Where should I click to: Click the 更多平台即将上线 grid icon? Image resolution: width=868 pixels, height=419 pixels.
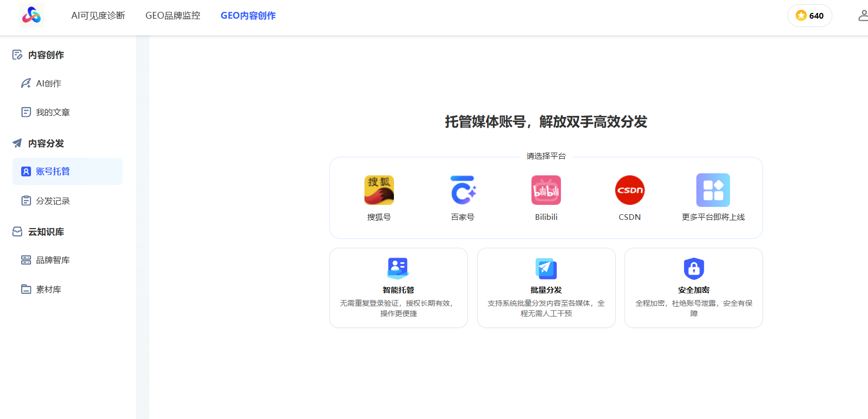713,190
